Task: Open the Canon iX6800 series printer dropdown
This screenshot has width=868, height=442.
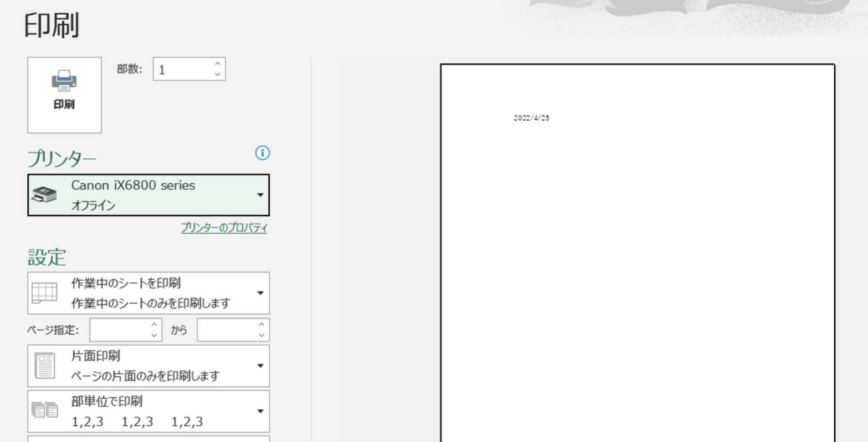Action: 148,195
